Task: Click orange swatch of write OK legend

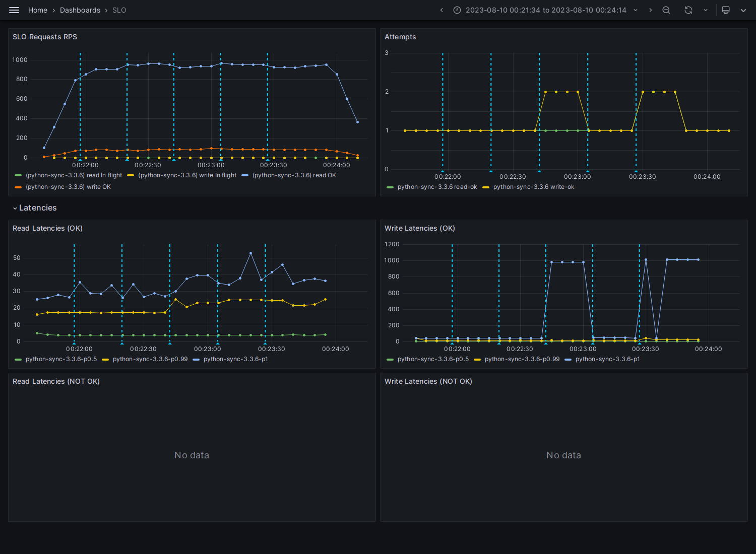Action: pyautogui.click(x=18, y=187)
